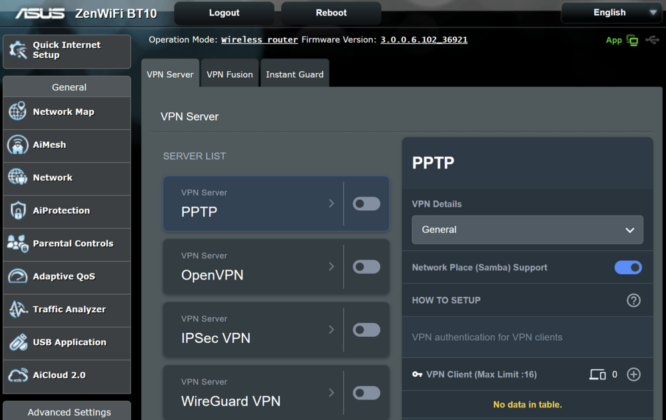The image size is (666, 420).
Task: Turn on the IPSec VPN toggle
Action: pos(366,330)
